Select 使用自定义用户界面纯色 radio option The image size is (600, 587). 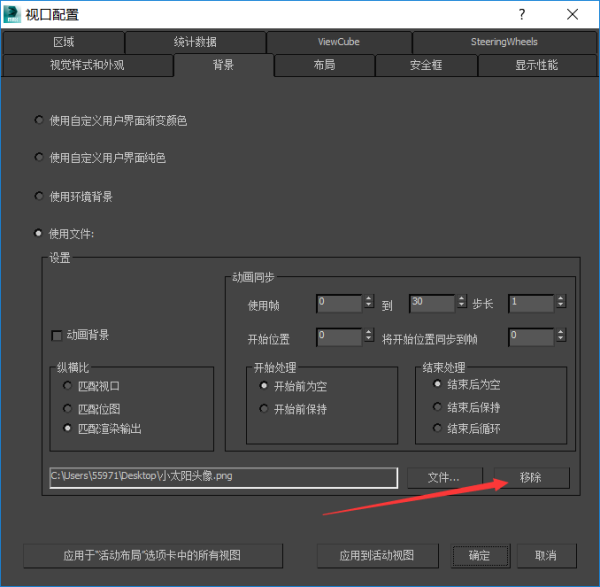pos(39,157)
